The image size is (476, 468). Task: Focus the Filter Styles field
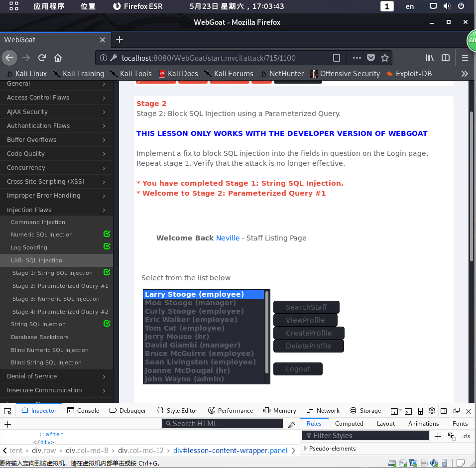coord(365,436)
